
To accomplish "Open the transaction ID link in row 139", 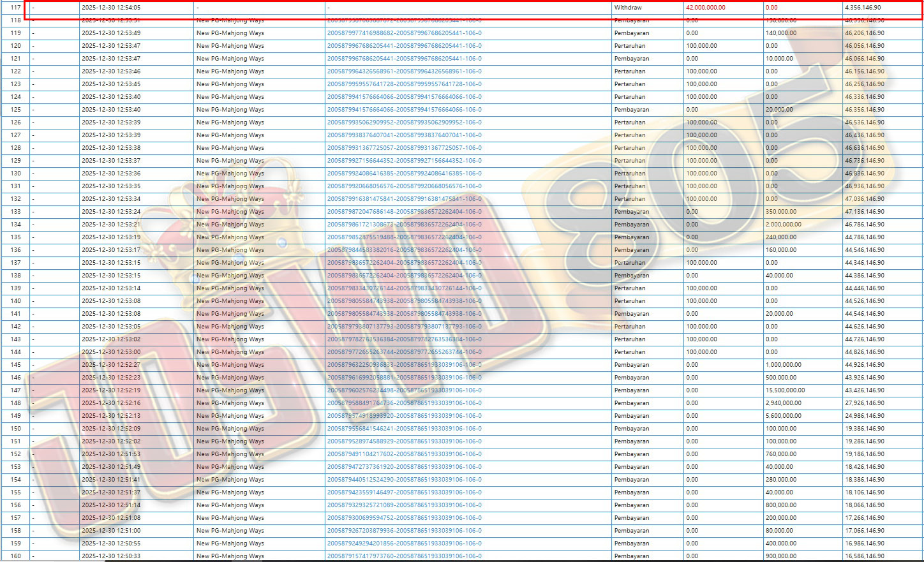I will 404,288.
